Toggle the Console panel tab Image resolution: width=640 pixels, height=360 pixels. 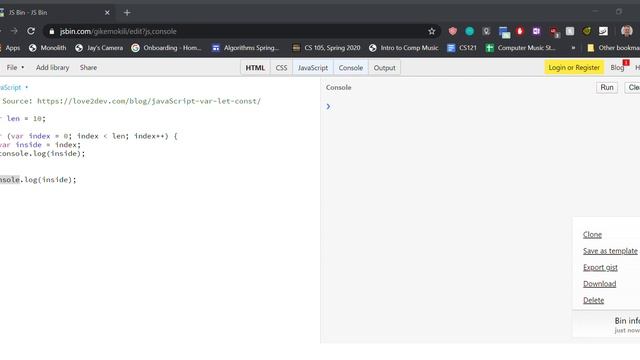click(351, 68)
